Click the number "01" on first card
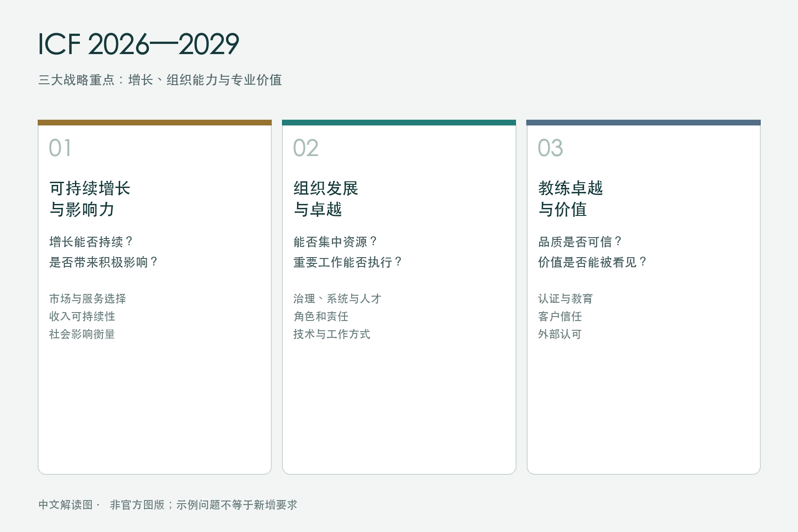 pos(60,148)
